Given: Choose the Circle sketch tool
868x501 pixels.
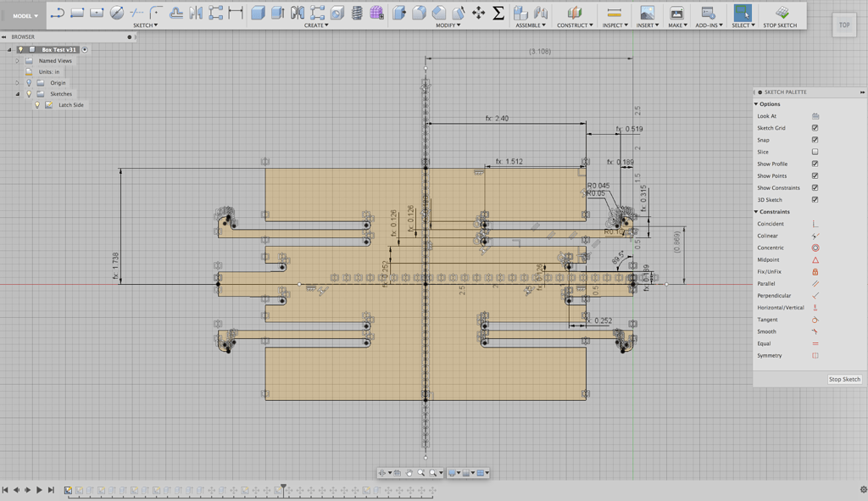Looking at the screenshot, I should point(117,13).
